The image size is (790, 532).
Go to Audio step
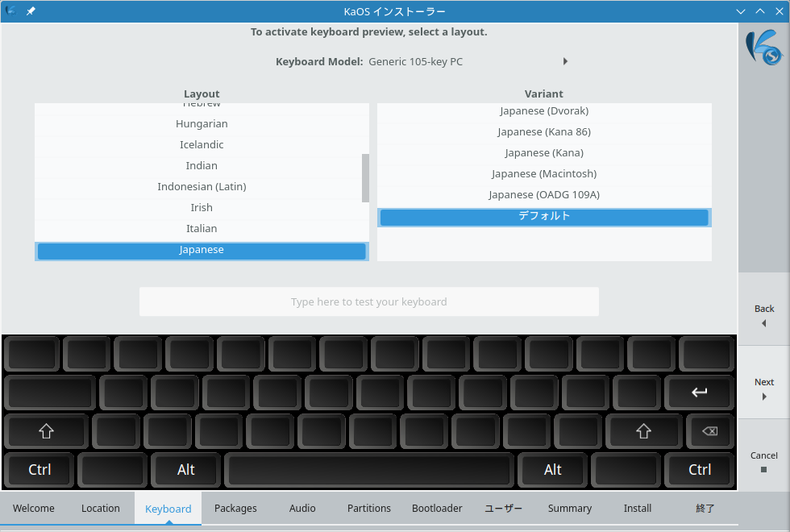[x=302, y=509]
